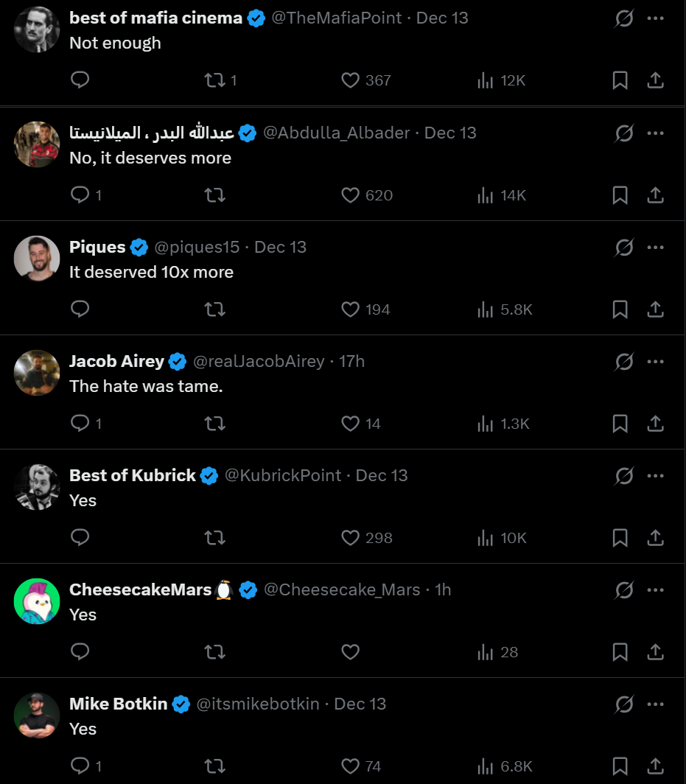The width and height of the screenshot is (686, 784).
Task: Repost the Best of Kubrick 'Yes' reply
Action: tap(214, 538)
